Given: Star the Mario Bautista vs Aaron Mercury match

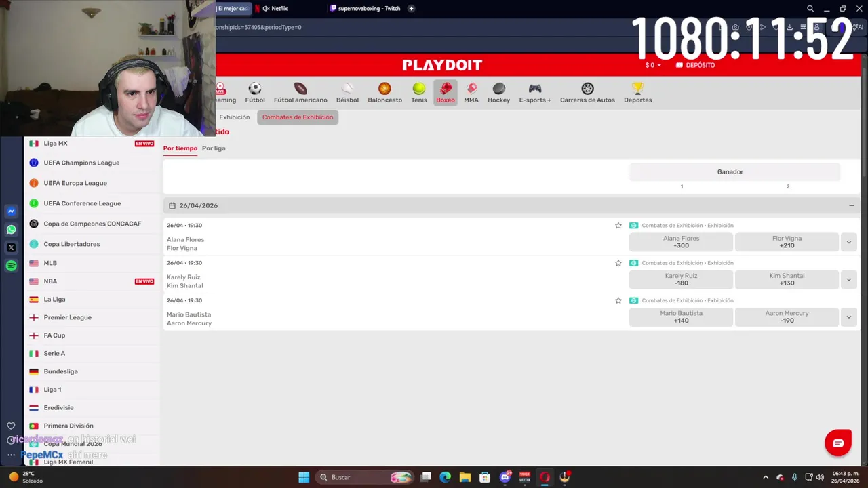Looking at the screenshot, I should (x=618, y=300).
